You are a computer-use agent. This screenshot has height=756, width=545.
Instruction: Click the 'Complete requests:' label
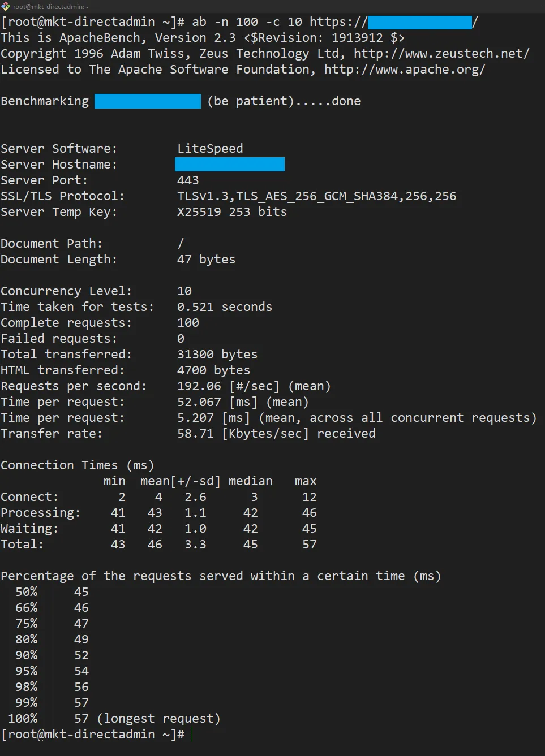pyautogui.click(x=66, y=323)
